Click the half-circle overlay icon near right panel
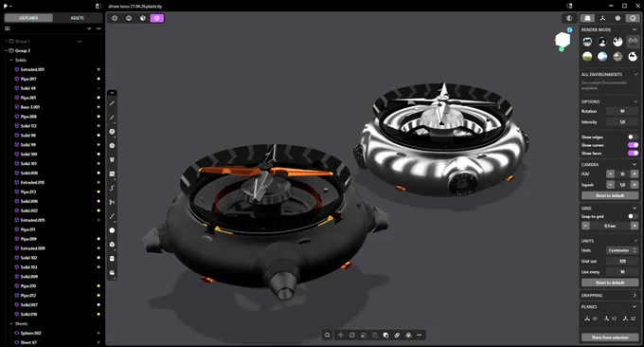Image resolution: width=644 pixels, height=347 pixels. click(x=569, y=18)
